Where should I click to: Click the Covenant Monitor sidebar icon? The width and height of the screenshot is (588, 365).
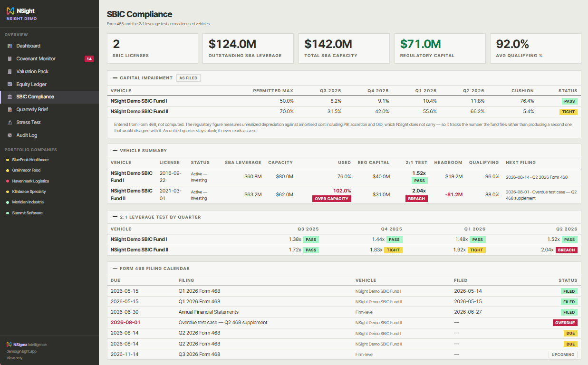pyautogui.click(x=10, y=59)
